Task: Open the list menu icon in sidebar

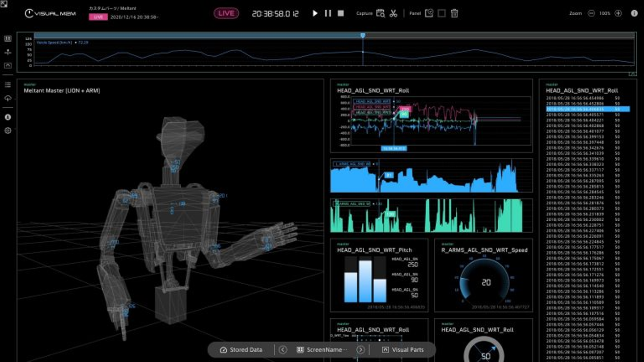Action: tap(8, 85)
